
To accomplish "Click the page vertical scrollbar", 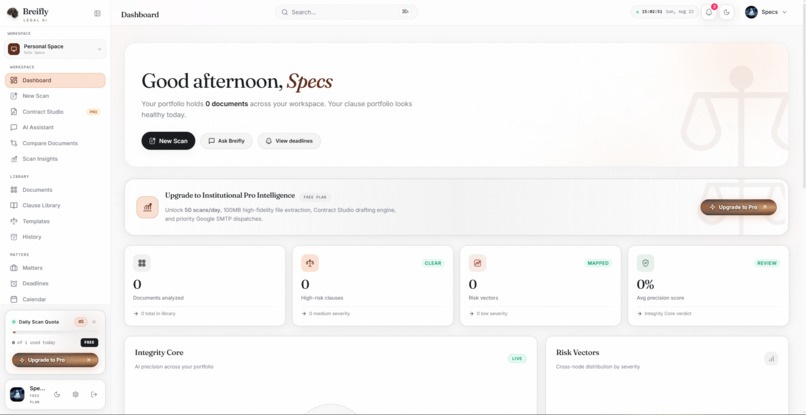I will (803, 95).
